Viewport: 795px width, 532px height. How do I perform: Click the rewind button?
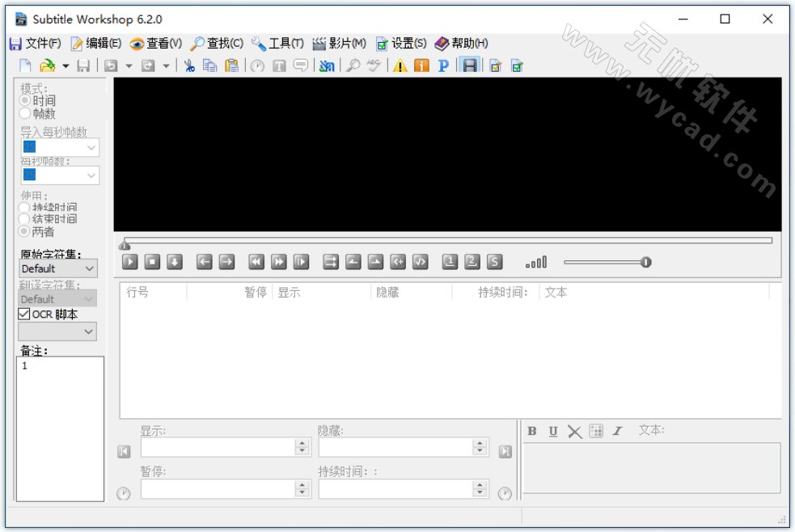tap(256, 261)
